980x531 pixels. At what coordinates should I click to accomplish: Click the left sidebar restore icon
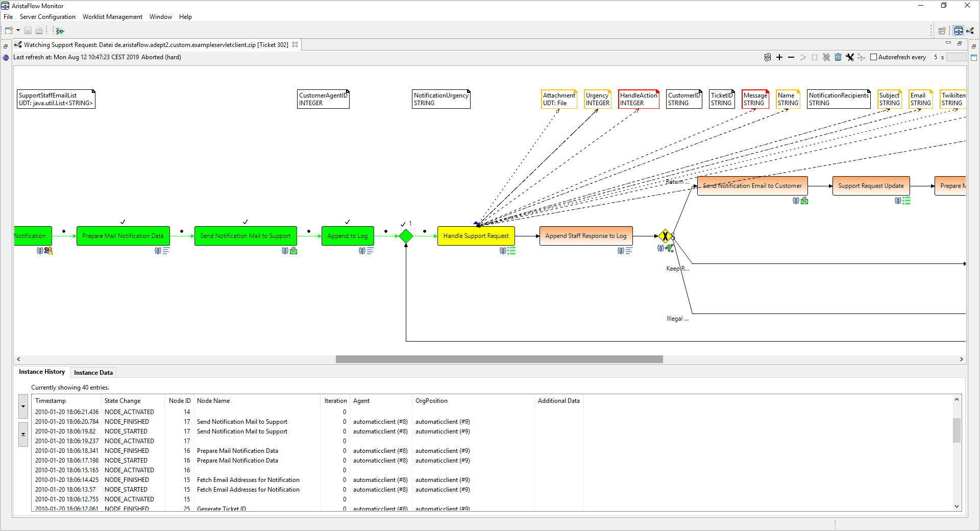click(x=6, y=46)
